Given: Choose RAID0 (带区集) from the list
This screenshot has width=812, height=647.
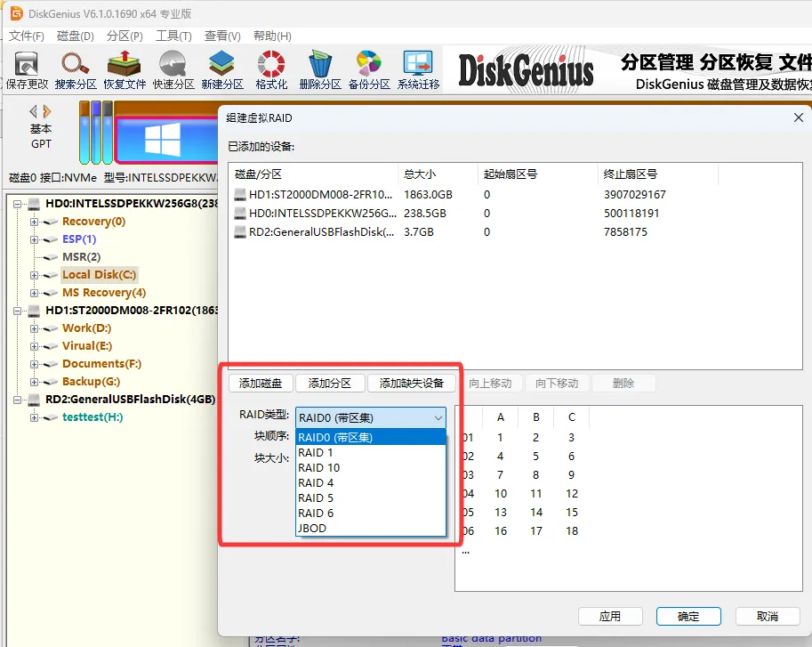Looking at the screenshot, I should 370,437.
